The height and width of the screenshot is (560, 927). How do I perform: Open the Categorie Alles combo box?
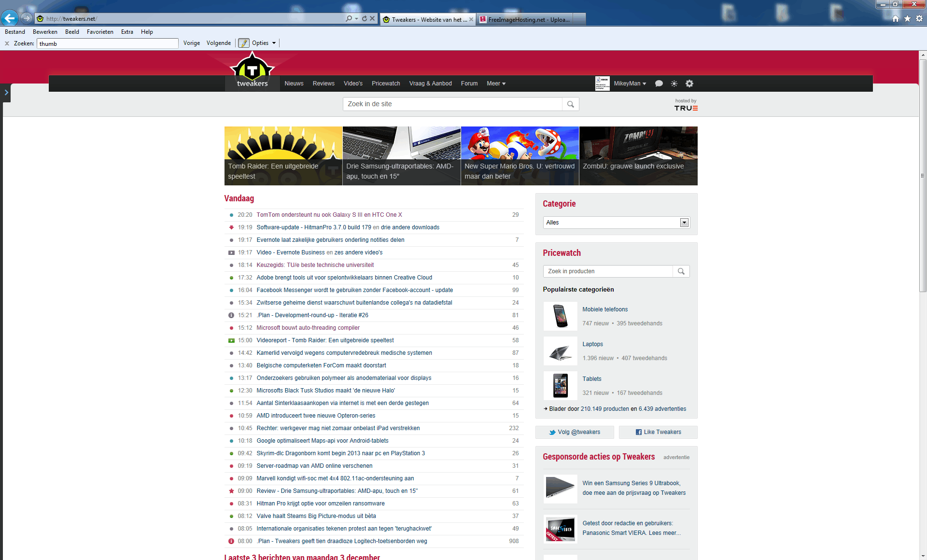click(616, 223)
